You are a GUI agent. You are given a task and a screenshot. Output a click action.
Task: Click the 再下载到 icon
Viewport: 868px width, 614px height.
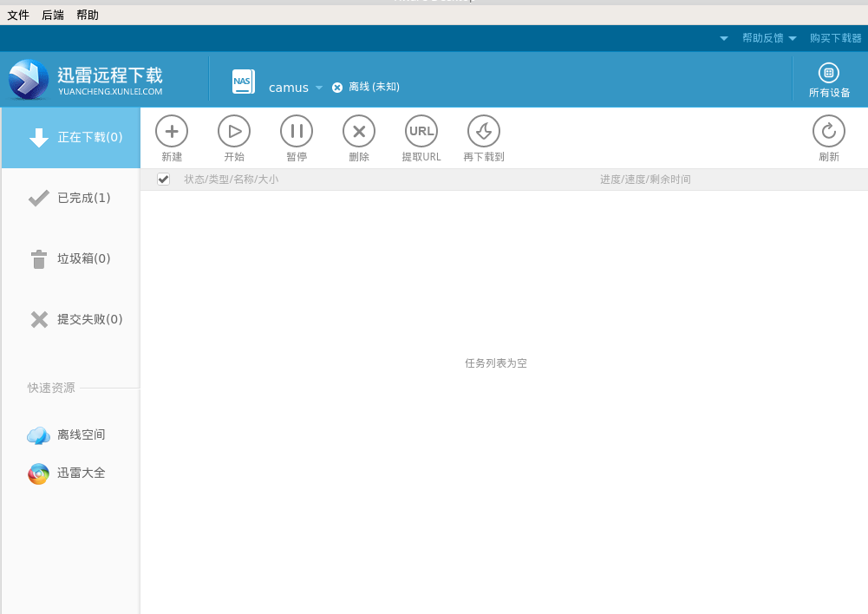[x=484, y=131]
